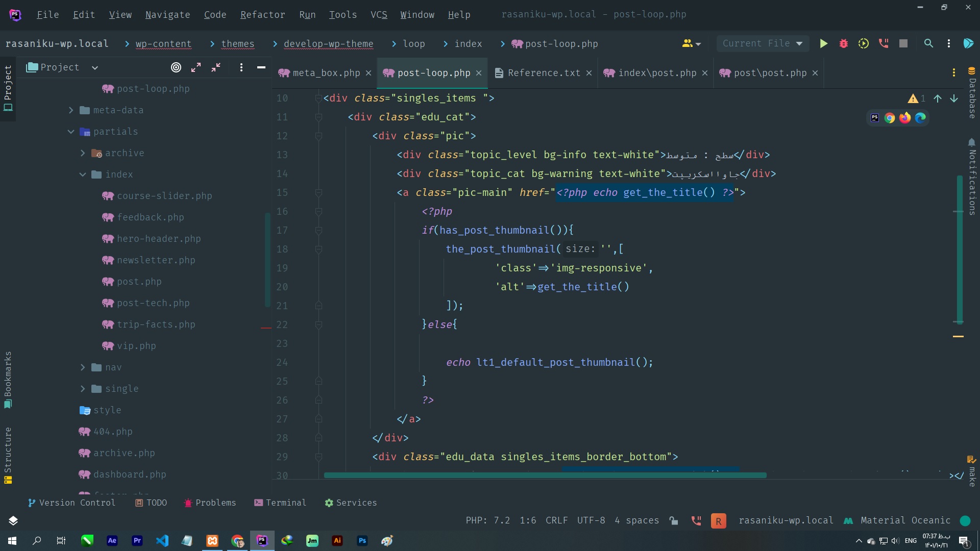This screenshot has height=551, width=980.
Task: Open in Edge browser icon in editor
Action: pos(920,118)
